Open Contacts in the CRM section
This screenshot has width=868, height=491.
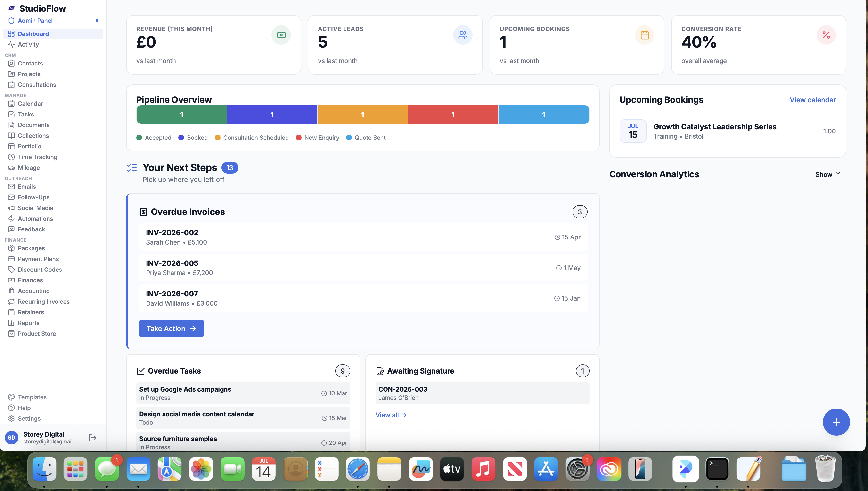click(x=53, y=63)
